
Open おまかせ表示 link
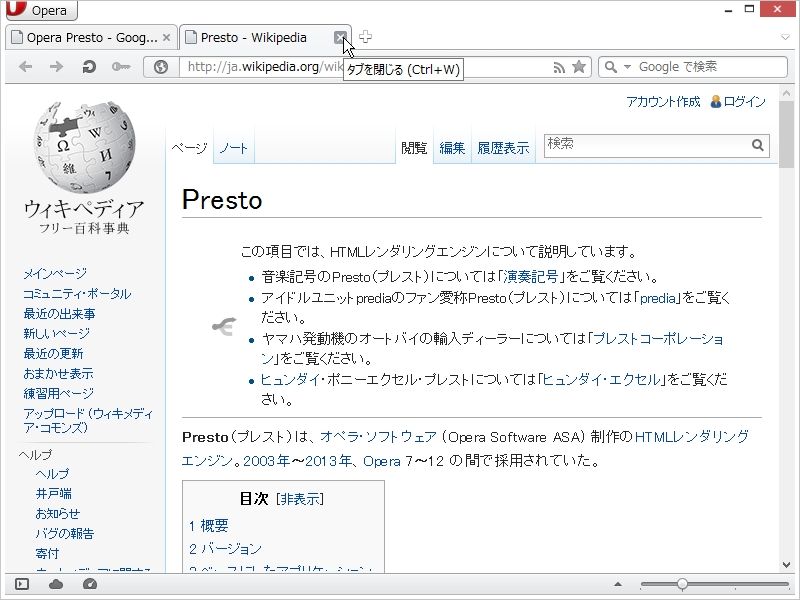pos(58,373)
